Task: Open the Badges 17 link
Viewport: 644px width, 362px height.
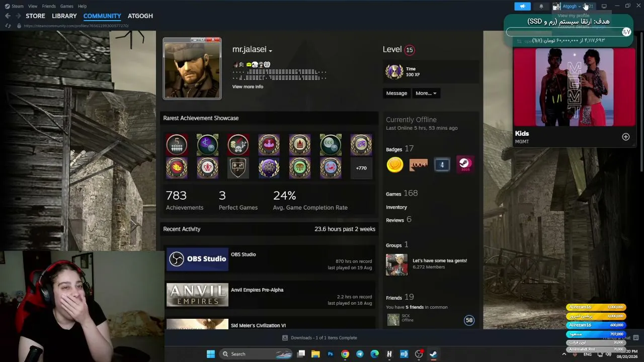Action: (399, 149)
